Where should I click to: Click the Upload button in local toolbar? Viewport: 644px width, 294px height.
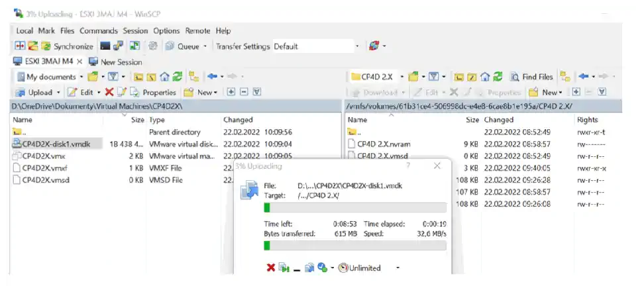(35, 93)
